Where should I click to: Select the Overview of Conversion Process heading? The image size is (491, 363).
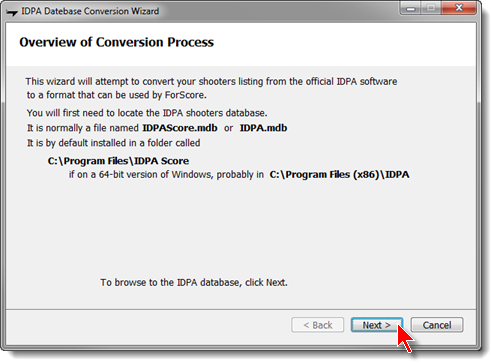click(116, 42)
